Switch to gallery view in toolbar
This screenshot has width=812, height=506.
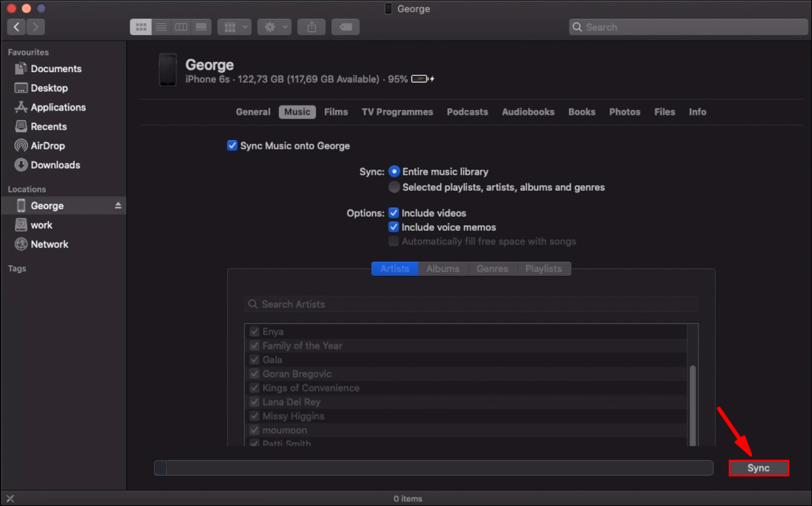[201, 27]
